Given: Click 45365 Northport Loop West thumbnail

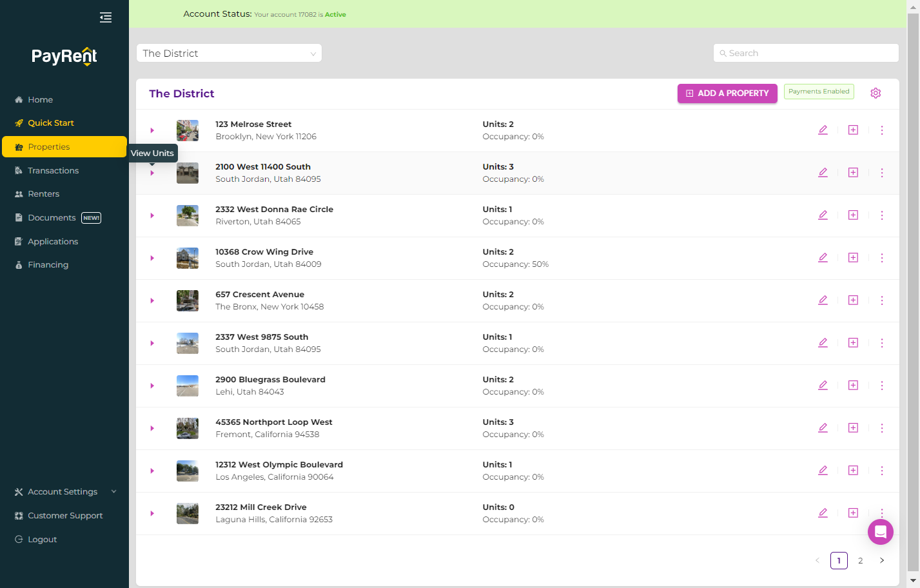Looking at the screenshot, I should [x=188, y=428].
